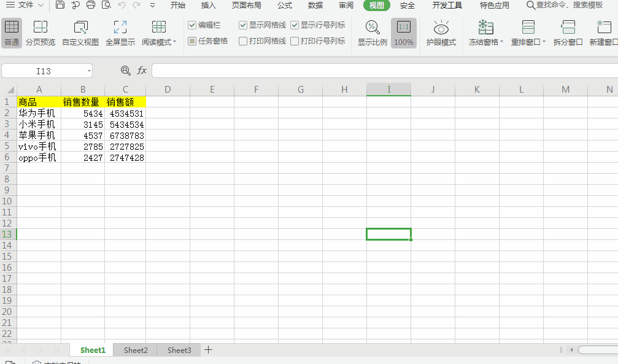Toggle 护眼模式 eye protection mode
Image resolution: width=618 pixels, height=364 pixels.
click(441, 33)
